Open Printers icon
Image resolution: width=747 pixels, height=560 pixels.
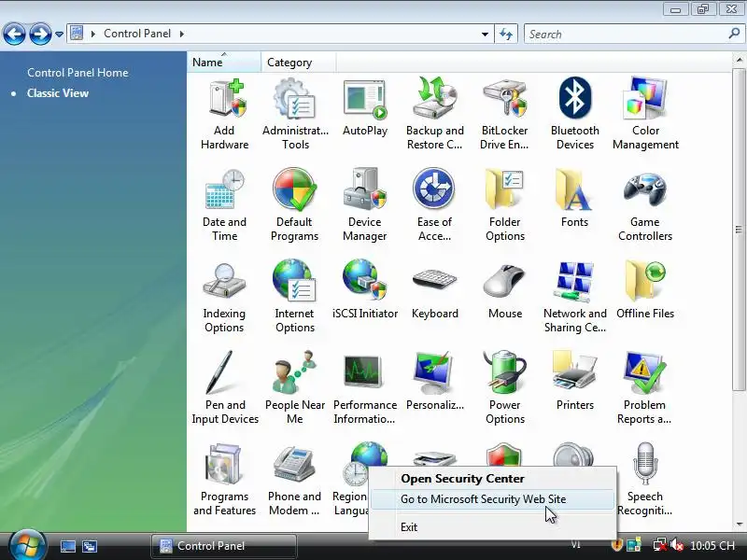coord(574,382)
